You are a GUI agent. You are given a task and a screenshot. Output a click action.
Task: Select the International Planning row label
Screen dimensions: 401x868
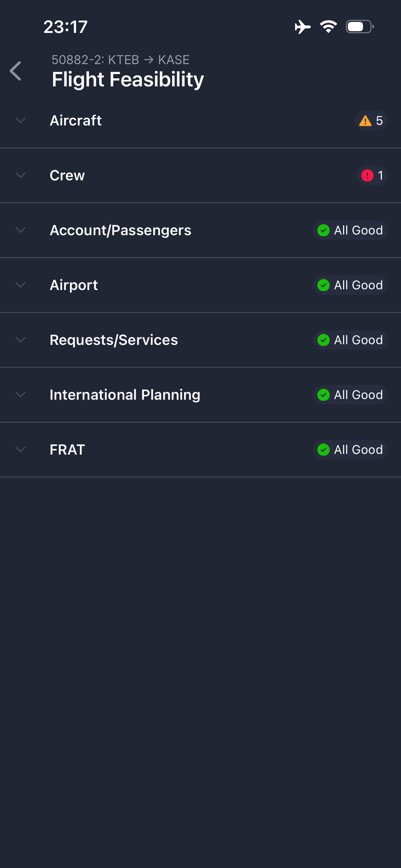click(125, 395)
